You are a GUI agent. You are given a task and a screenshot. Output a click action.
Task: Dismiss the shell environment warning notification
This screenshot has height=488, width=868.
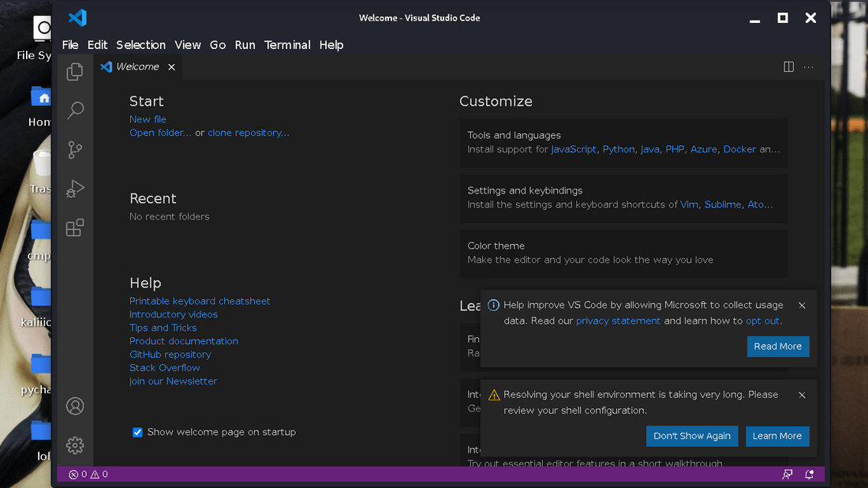pyautogui.click(x=802, y=395)
